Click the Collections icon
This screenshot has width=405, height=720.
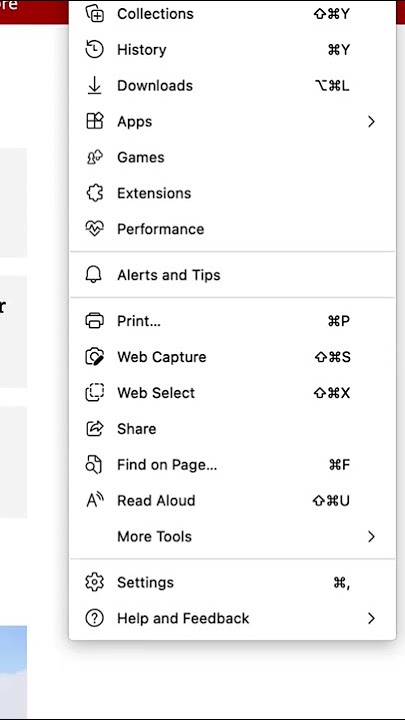pyautogui.click(x=95, y=13)
